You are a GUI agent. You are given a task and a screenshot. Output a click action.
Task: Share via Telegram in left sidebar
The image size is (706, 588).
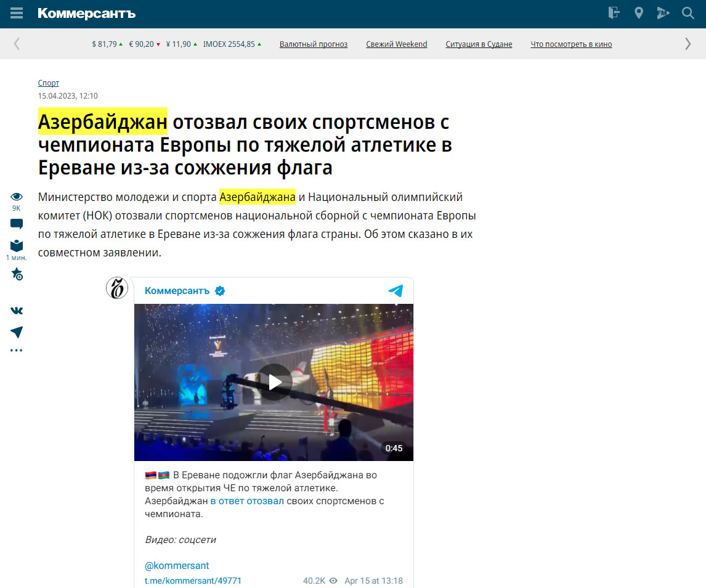click(x=17, y=332)
